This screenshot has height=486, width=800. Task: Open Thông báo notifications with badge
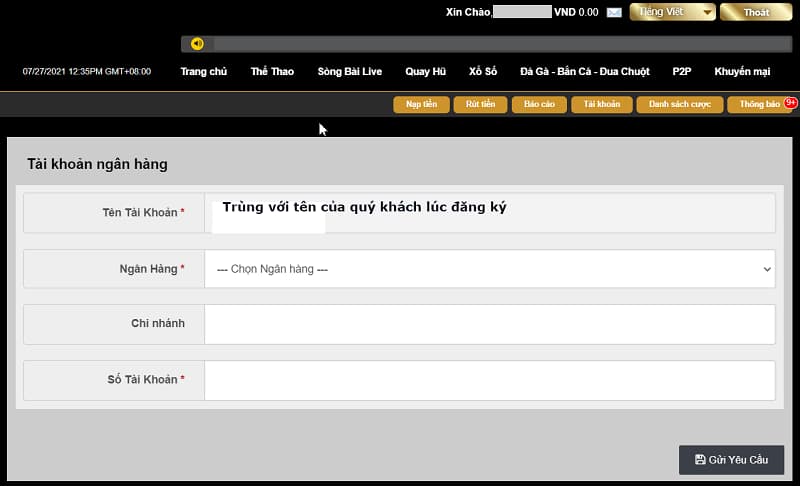[759, 104]
